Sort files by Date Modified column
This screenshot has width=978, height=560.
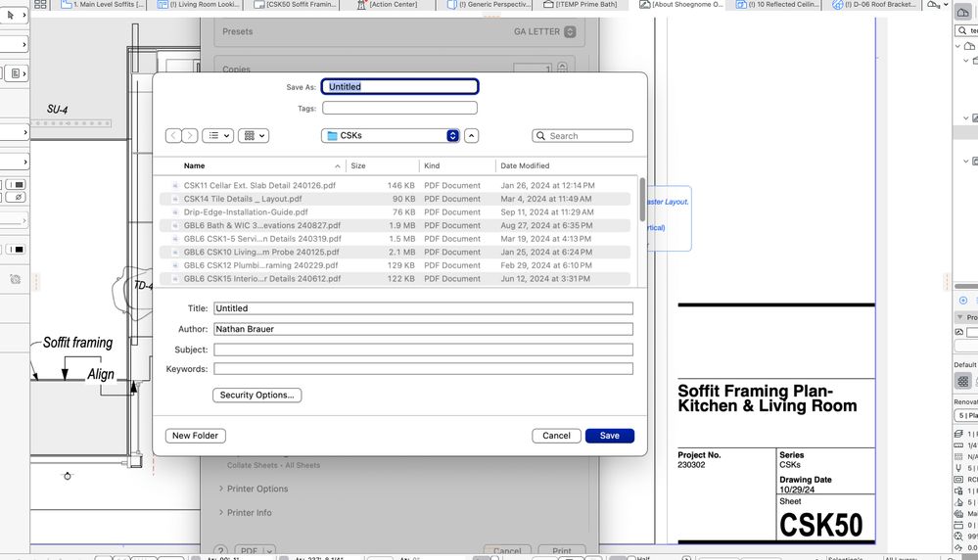pyautogui.click(x=525, y=165)
